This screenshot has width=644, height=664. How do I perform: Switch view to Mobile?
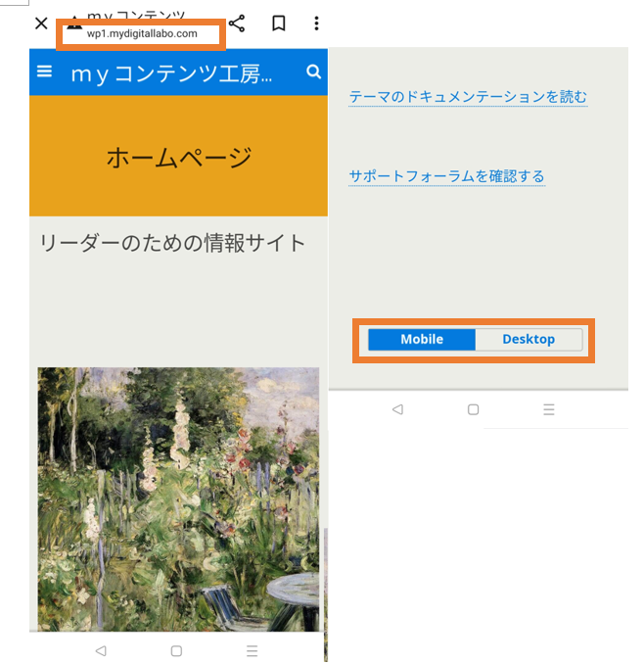coord(422,339)
